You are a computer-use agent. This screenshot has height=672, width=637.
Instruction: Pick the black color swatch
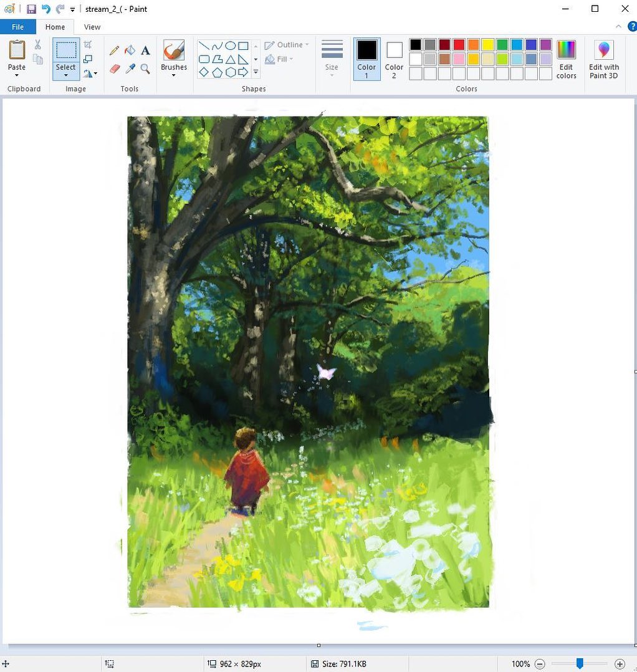pyautogui.click(x=416, y=45)
